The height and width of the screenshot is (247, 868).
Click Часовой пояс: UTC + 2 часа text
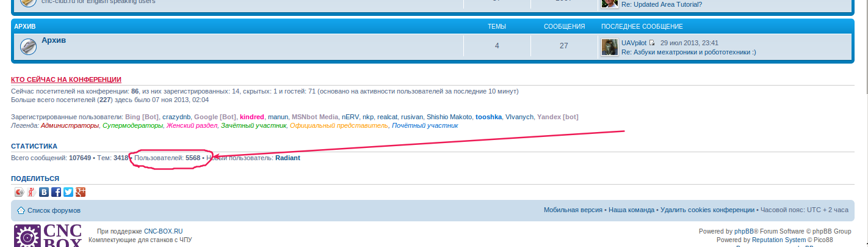[805, 210]
